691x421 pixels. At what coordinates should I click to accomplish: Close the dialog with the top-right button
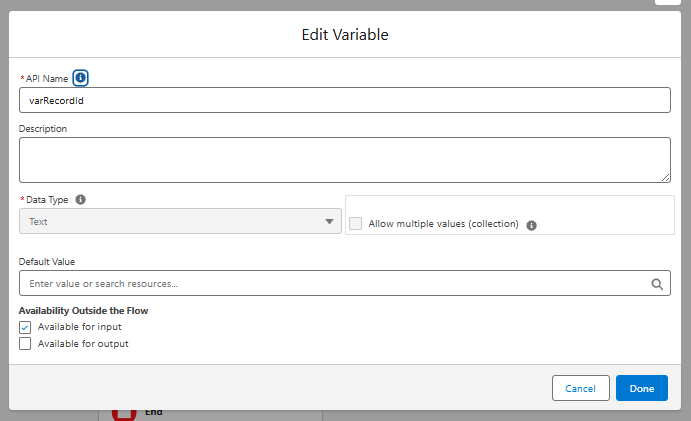click(x=668, y=2)
